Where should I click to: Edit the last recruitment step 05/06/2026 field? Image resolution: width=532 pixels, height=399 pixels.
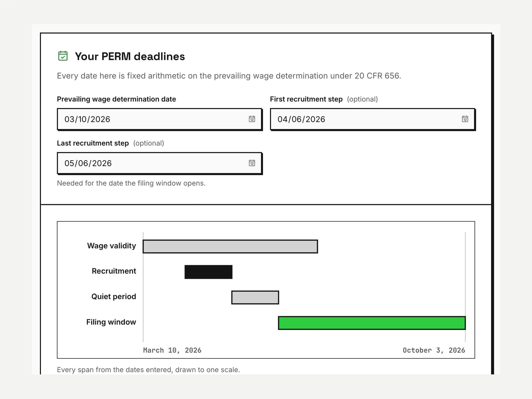[160, 163]
